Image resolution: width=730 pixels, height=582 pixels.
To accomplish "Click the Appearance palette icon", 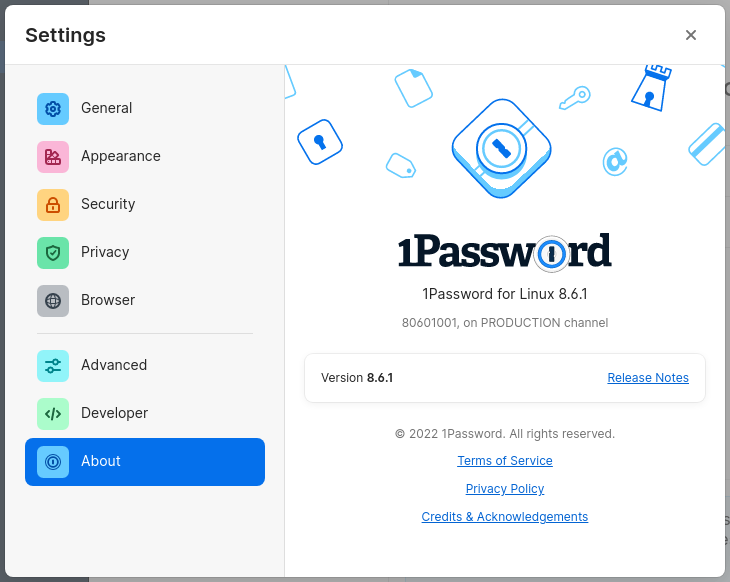I will (x=53, y=157).
